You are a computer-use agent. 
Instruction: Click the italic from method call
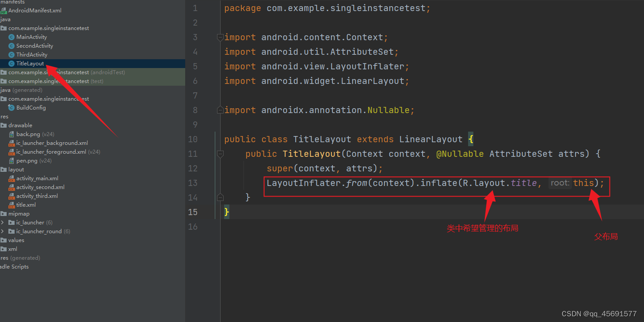[356, 183]
